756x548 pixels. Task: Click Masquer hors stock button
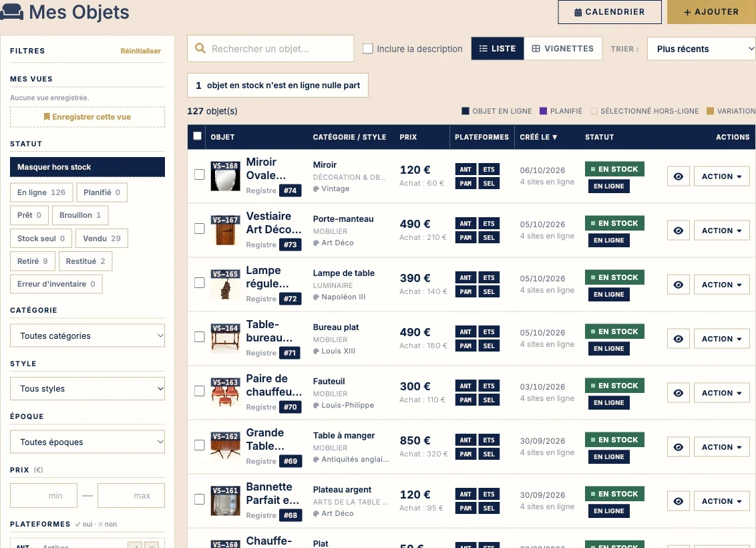[x=87, y=167]
